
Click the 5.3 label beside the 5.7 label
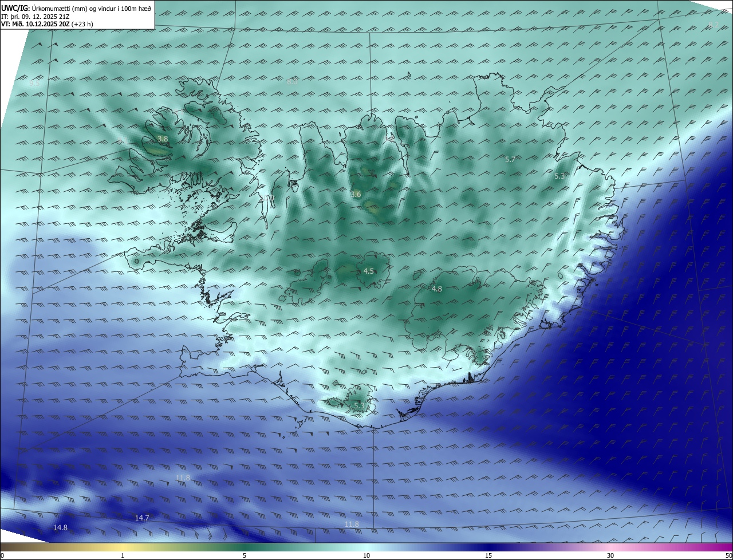[559, 176]
